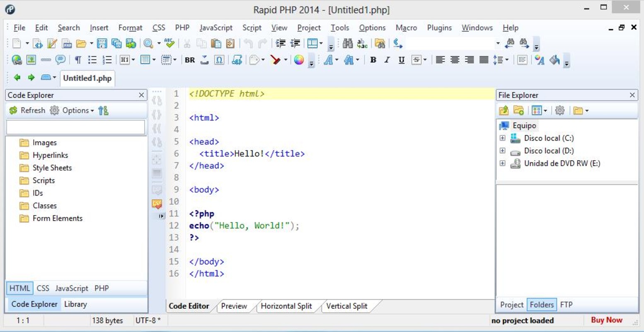The width and height of the screenshot is (644, 332).
Task: Open the Code Explorer Options dropdown
Action: [77, 110]
